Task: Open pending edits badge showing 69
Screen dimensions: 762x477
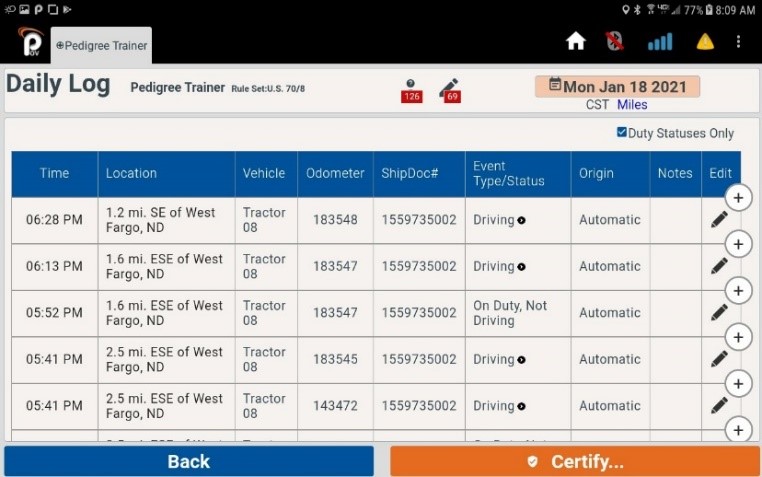Action: [450, 91]
